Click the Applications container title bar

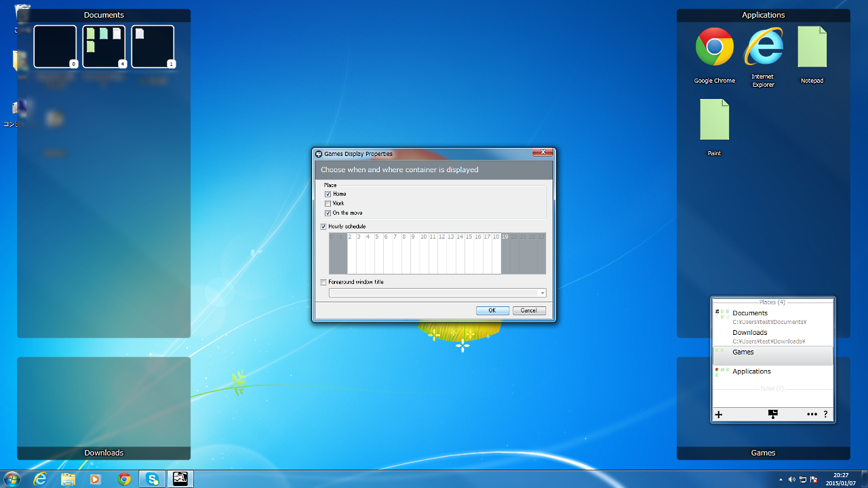[764, 15]
